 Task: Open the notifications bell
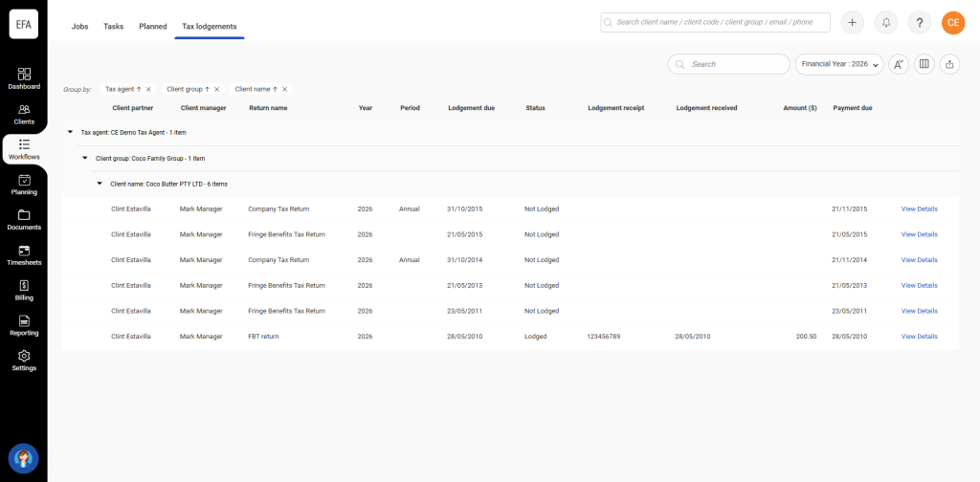coord(885,23)
